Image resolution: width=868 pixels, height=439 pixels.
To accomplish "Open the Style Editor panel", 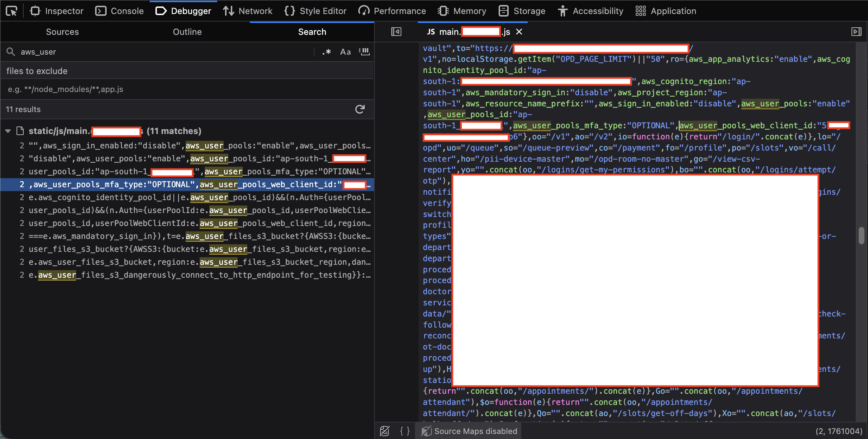I will 315,11.
